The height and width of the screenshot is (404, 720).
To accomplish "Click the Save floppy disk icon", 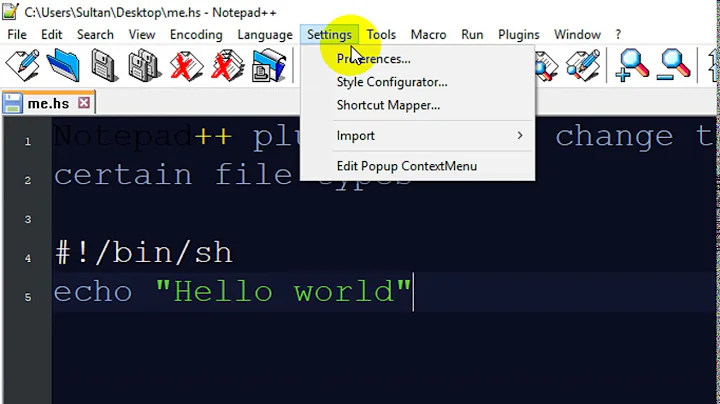I will [x=104, y=66].
